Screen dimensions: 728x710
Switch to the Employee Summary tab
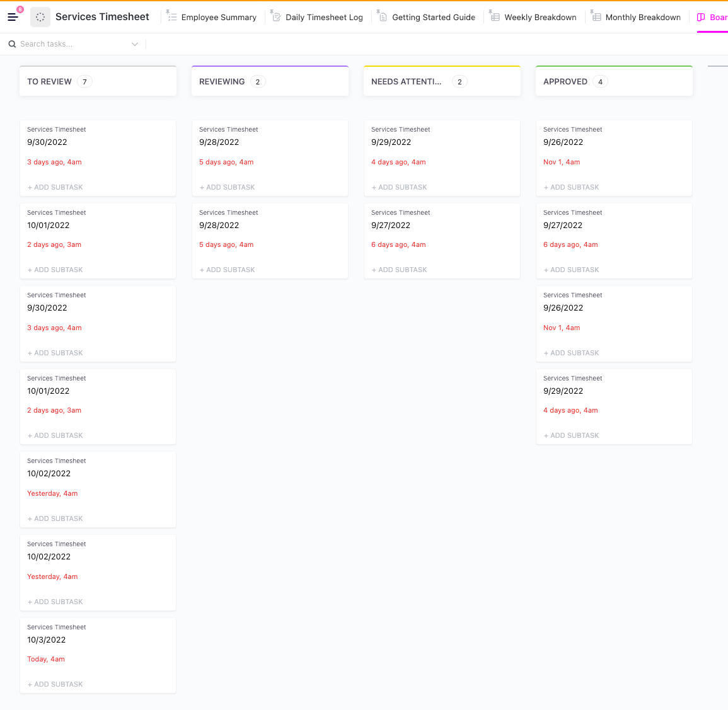pos(218,17)
